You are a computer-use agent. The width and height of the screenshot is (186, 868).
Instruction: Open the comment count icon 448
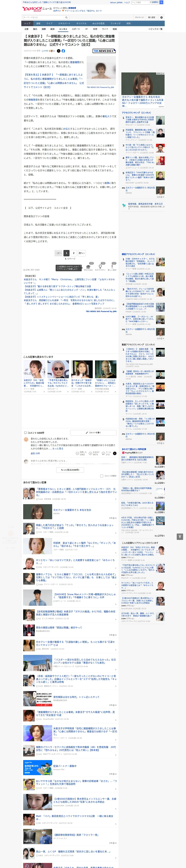45,51
